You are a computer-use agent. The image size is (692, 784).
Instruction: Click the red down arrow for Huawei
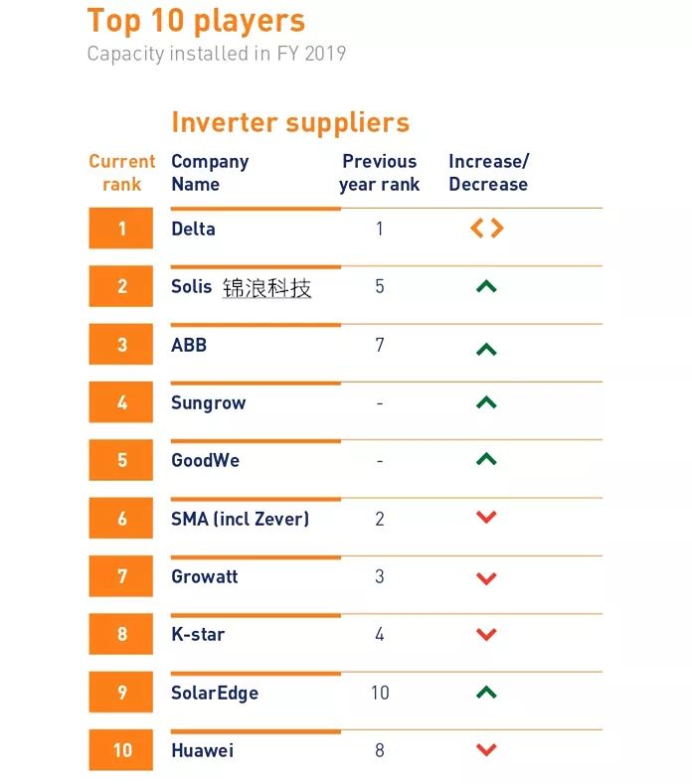486,750
